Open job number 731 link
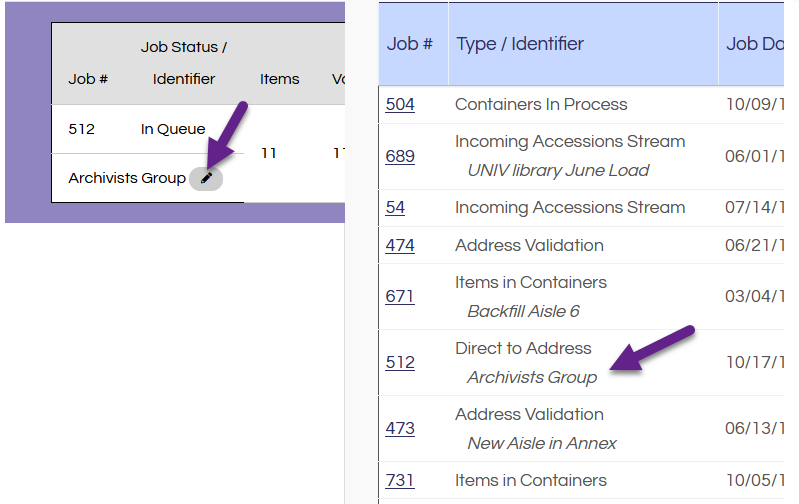The image size is (799, 504). pyautogui.click(x=400, y=480)
